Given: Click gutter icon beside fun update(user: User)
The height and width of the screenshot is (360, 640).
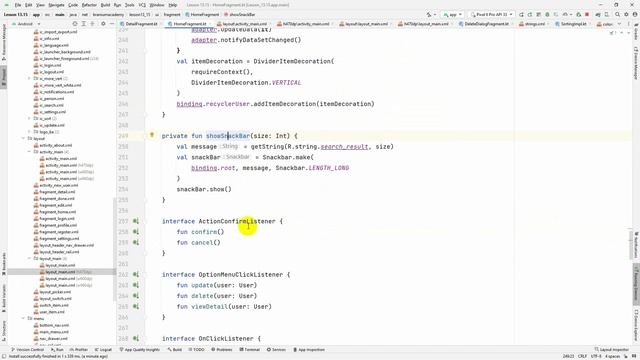Looking at the screenshot, I should coord(136,285).
